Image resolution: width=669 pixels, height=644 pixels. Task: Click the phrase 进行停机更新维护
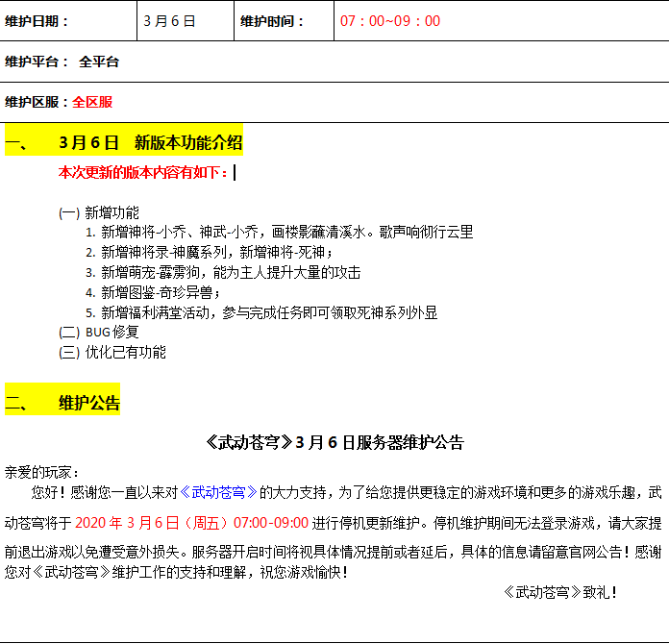click(x=365, y=523)
